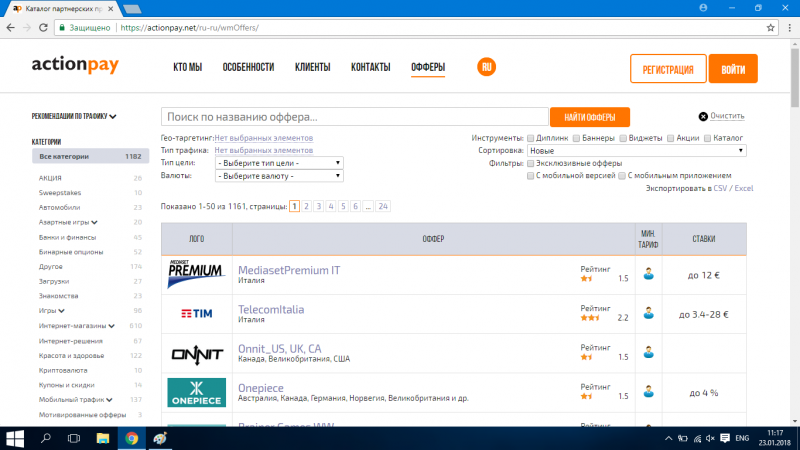Click the person icon in Onepiece row

(x=648, y=392)
